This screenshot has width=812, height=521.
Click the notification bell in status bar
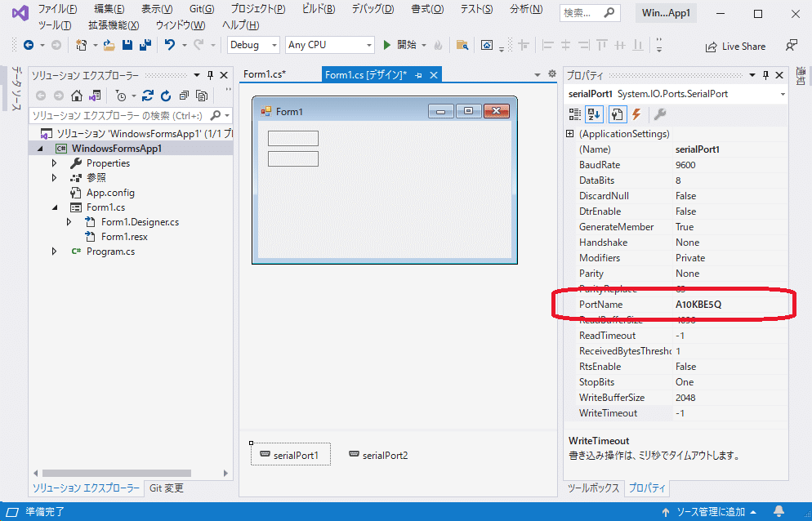tap(779, 512)
